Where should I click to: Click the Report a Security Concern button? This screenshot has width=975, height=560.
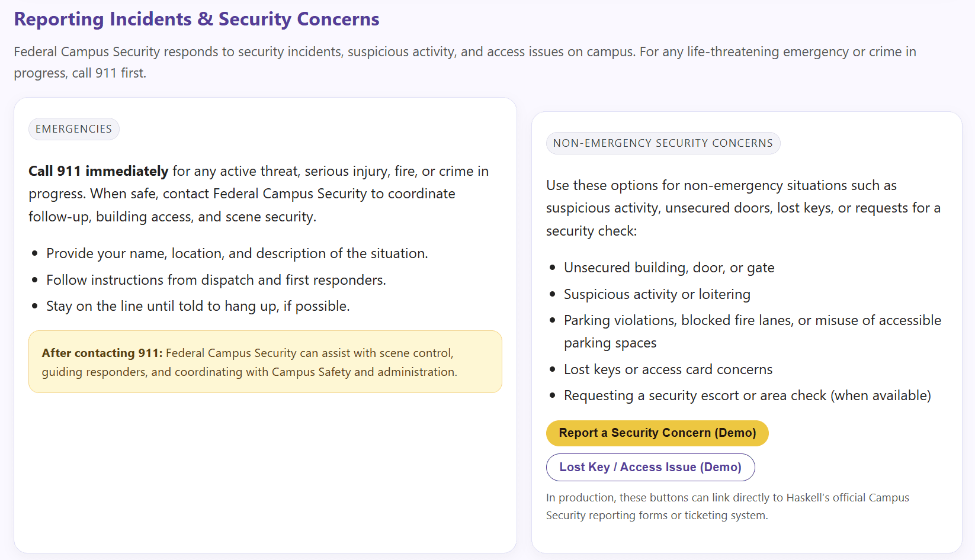[x=657, y=433]
